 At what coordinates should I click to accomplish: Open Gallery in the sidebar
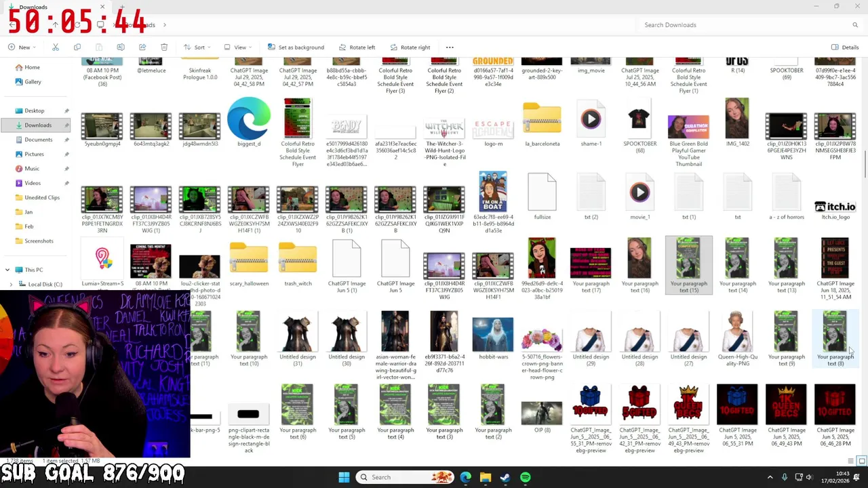point(33,81)
